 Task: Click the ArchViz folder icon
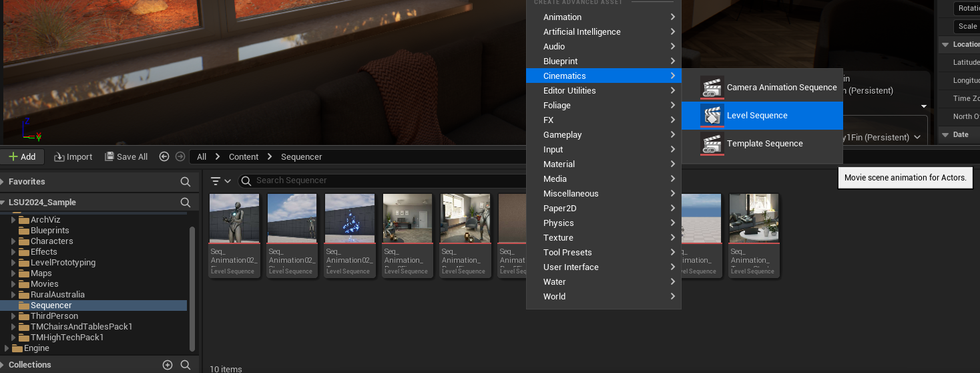(x=24, y=220)
